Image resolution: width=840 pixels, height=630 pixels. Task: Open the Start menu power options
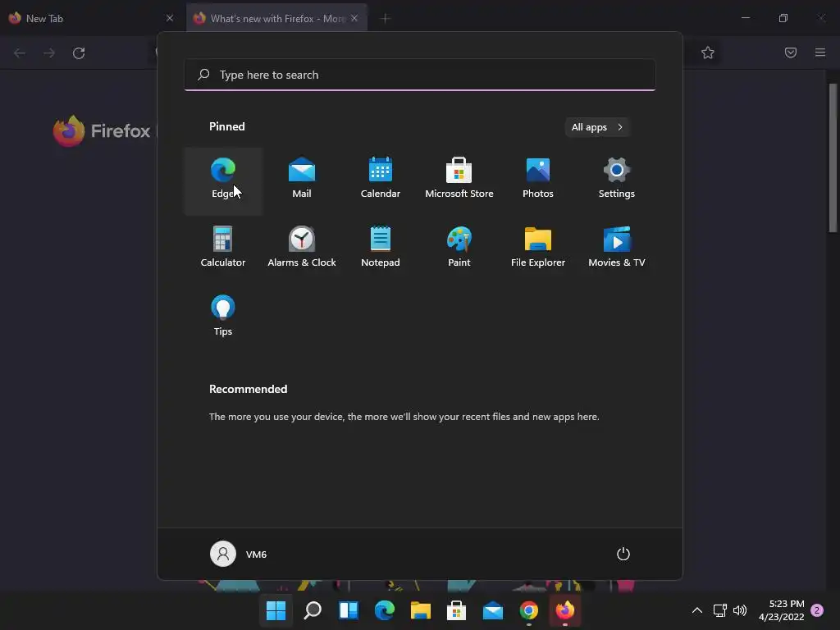coord(623,554)
